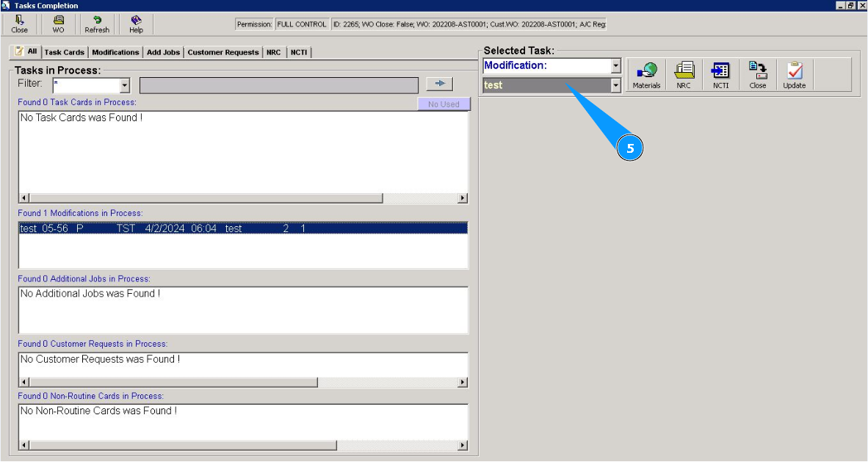Click the Close toolbar icon at top left

(x=19, y=24)
